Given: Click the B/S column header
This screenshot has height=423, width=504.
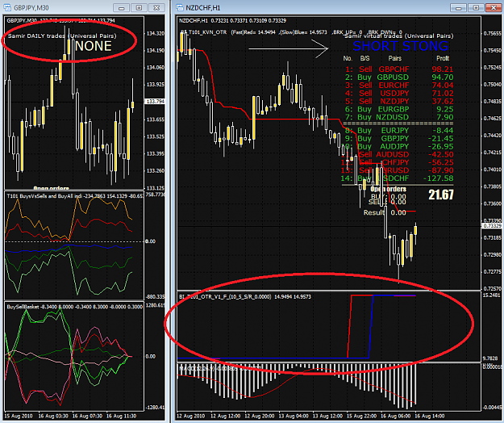Looking at the screenshot, I should [364, 58].
